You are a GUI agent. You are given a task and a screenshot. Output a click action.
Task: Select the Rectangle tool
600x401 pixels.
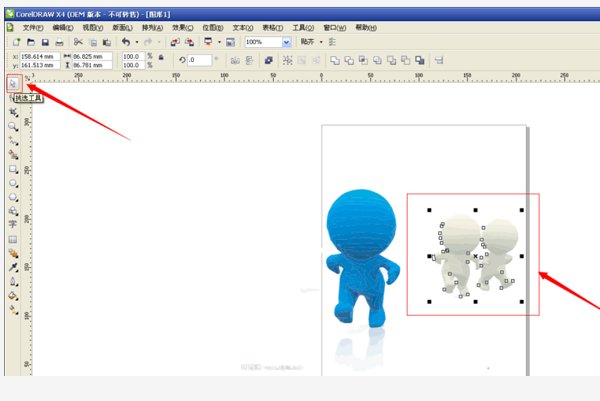[13, 169]
